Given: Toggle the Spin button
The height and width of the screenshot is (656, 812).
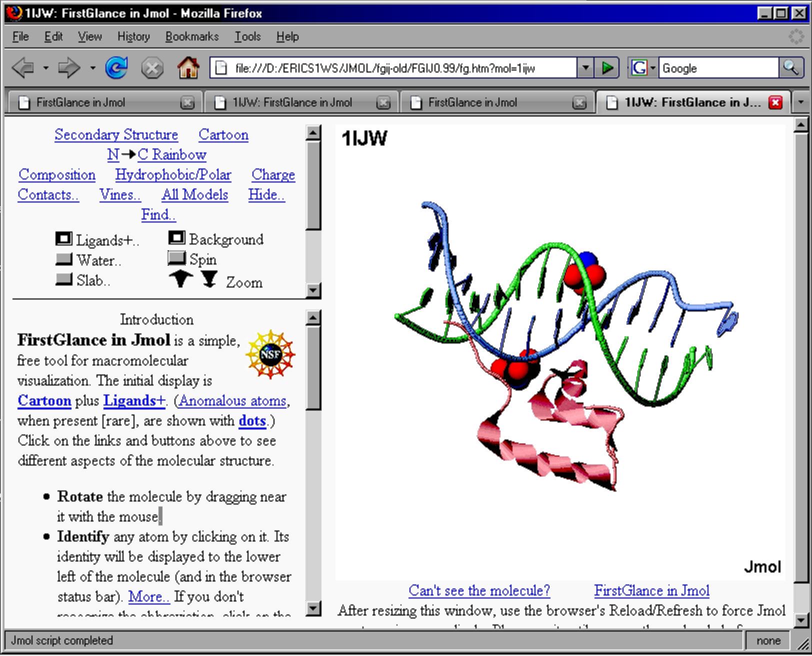Looking at the screenshot, I should [x=176, y=258].
